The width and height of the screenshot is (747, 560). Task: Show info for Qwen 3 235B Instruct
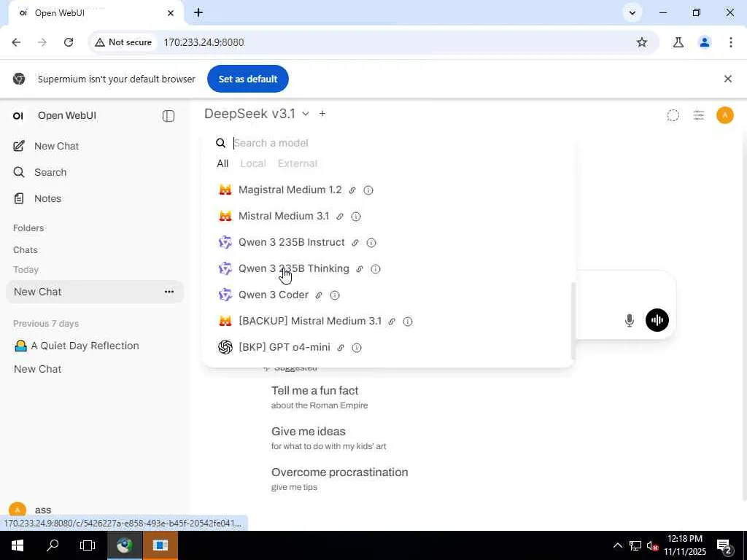pyautogui.click(x=371, y=243)
